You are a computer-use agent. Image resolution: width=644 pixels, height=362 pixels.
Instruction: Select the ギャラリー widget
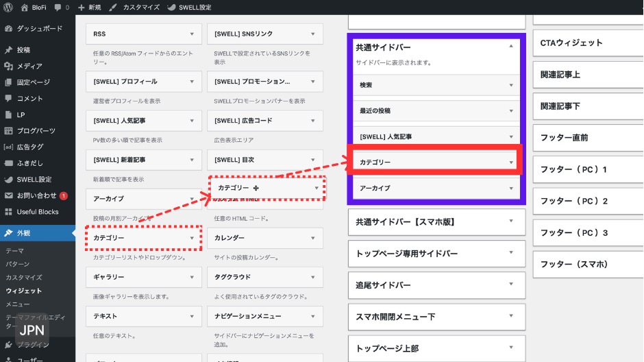[144, 277]
